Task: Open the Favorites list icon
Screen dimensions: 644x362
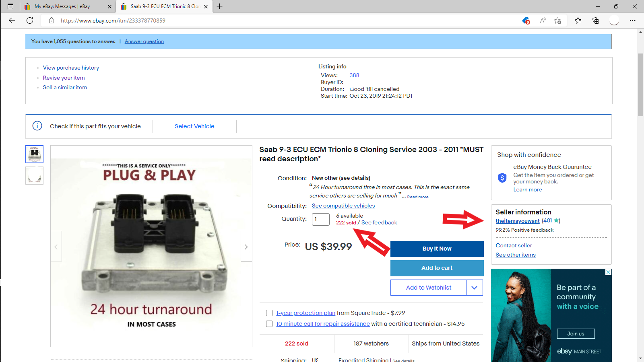Action: tap(578, 21)
